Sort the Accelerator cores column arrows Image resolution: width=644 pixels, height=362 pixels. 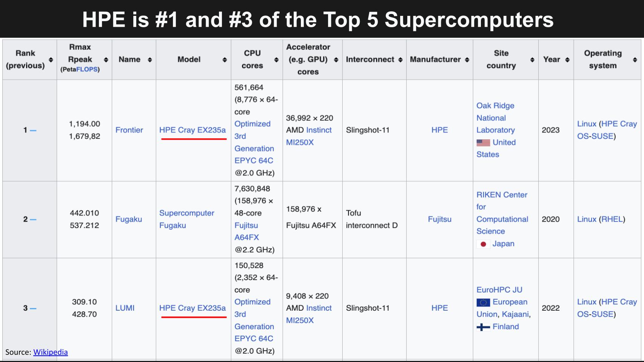click(336, 60)
